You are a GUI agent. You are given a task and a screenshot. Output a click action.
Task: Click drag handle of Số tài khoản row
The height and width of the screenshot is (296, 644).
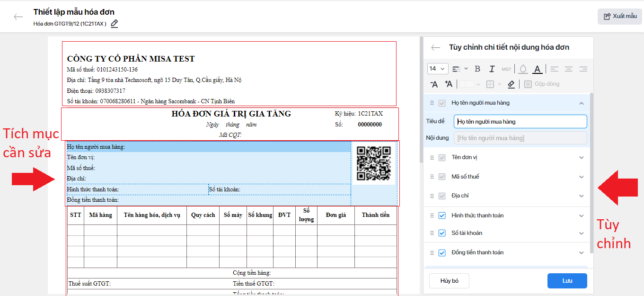[432, 233]
